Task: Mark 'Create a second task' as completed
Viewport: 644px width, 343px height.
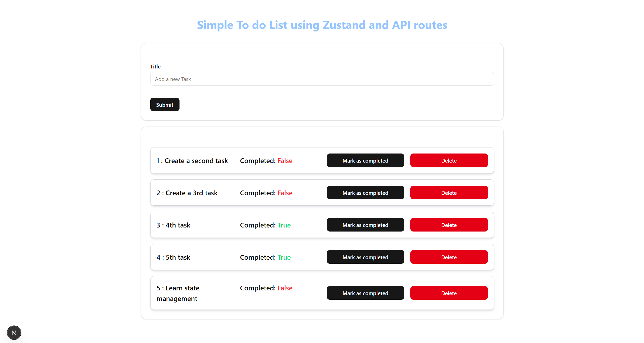Action: (365, 161)
